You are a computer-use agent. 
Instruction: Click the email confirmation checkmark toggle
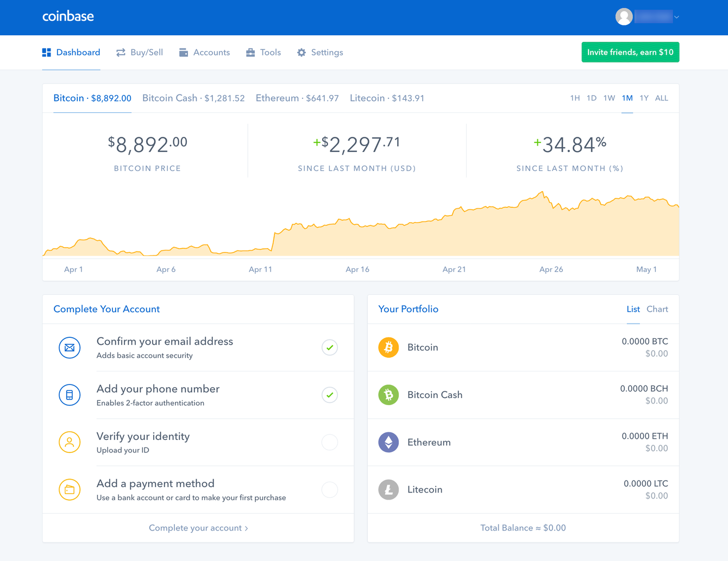330,348
